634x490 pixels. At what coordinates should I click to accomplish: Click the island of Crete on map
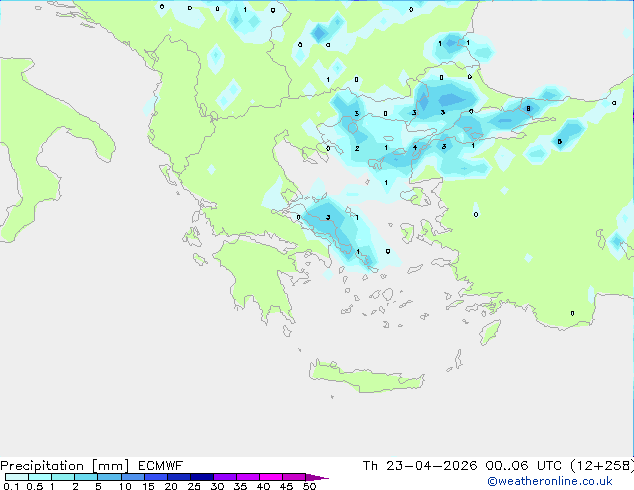click(x=366, y=376)
